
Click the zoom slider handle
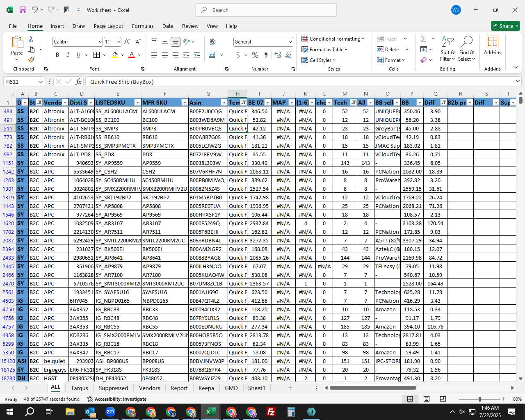tap(479, 399)
